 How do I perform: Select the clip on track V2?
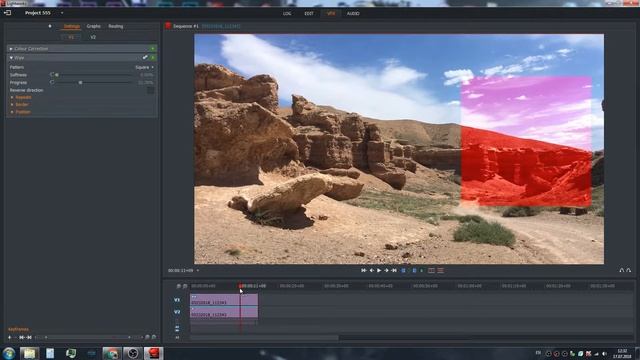(224, 312)
